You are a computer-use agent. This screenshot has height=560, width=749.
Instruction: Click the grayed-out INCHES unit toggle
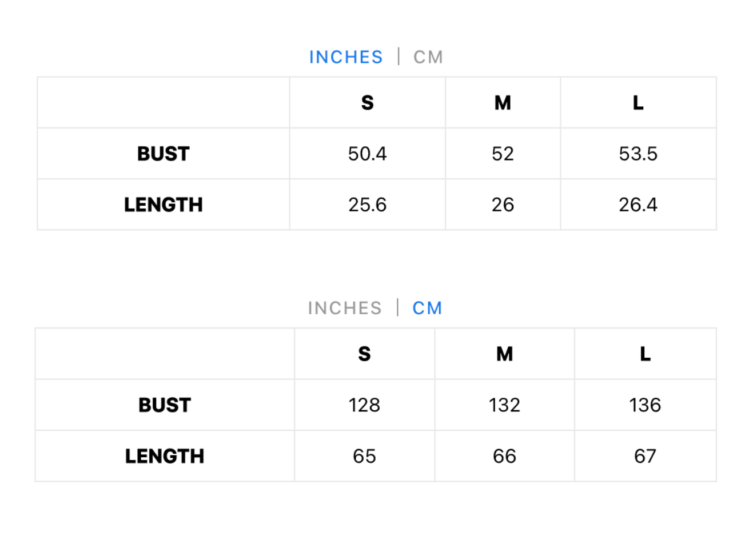pyautogui.click(x=344, y=308)
